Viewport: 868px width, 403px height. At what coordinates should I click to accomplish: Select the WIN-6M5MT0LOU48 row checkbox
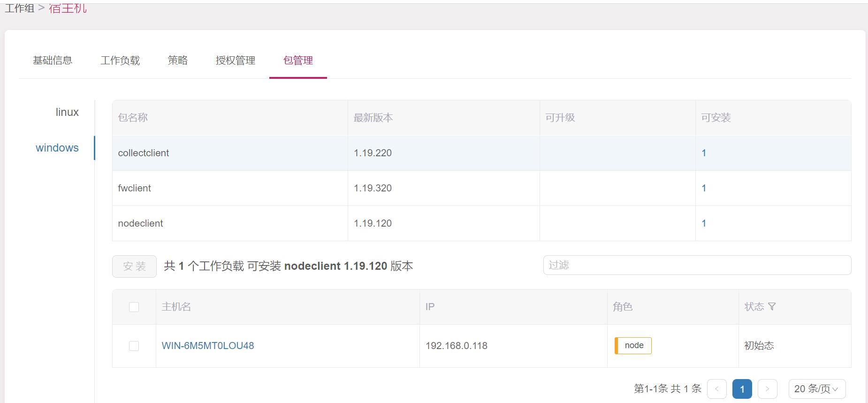click(134, 346)
